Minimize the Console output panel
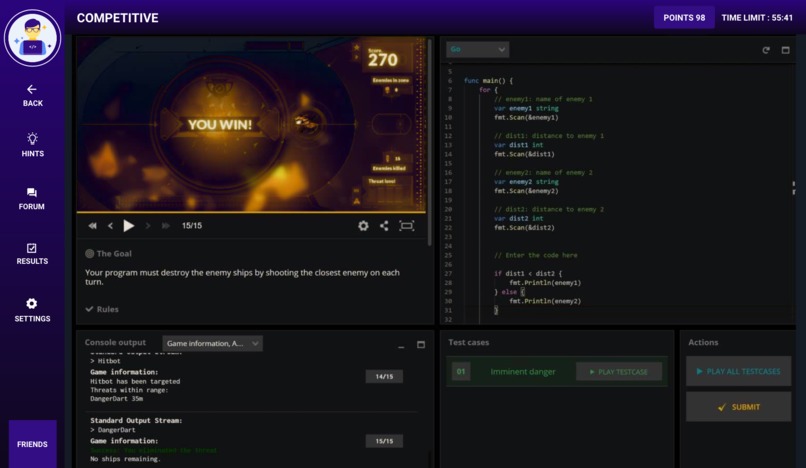The height and width of the screenshot is (468, 806). click(401, 346)
